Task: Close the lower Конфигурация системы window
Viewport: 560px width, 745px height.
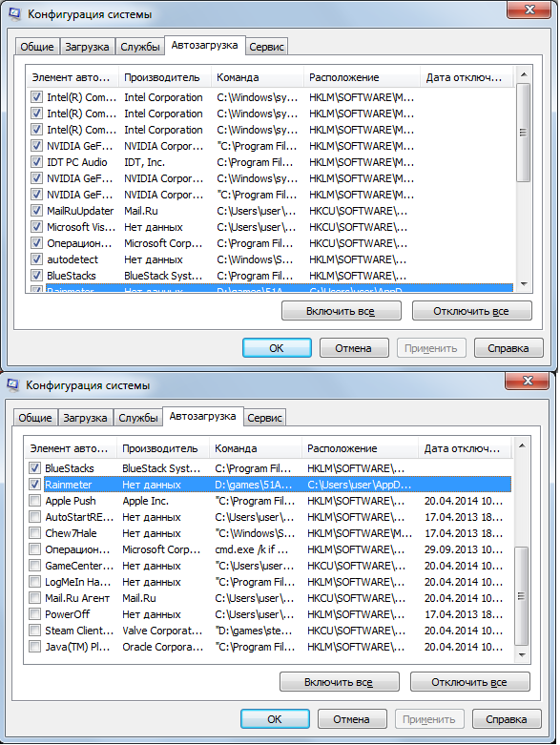Action: click(528, 381)
